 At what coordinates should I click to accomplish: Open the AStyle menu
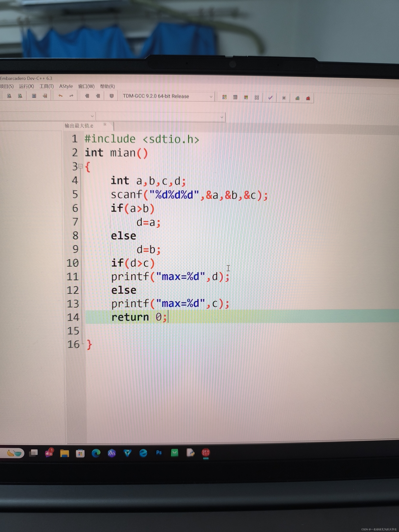(x=66, y=86)
